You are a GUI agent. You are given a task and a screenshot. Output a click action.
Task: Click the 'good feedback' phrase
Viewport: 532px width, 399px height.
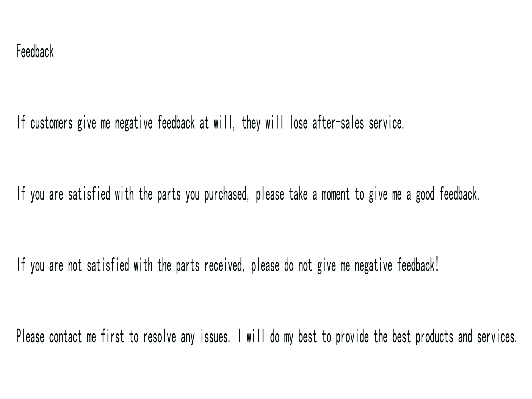tap(447, 194)
